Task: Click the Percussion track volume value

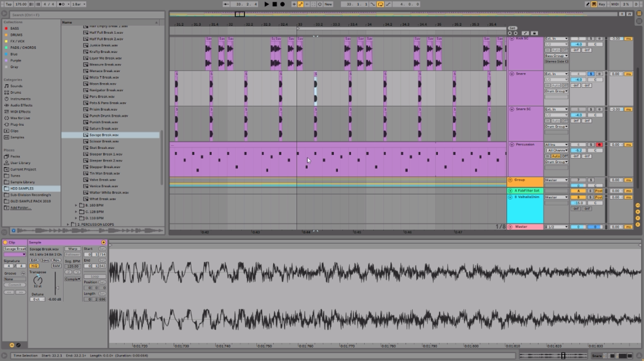Action: [x=578, y=151]
